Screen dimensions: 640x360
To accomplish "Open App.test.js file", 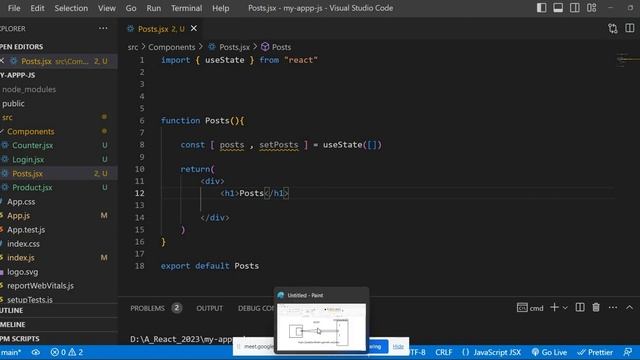I will (59, 230).
